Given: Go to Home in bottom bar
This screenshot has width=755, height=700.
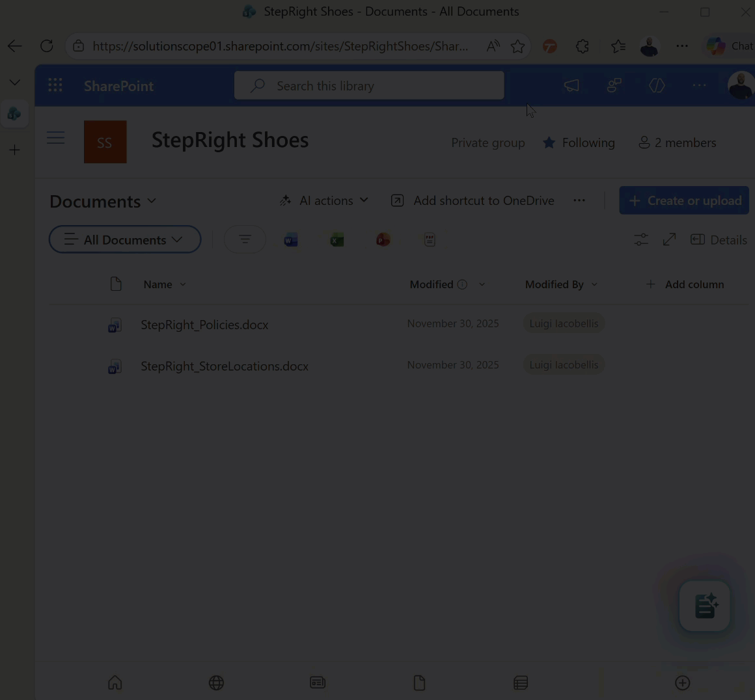Looking at the screenshot, I should click(115, 682).
